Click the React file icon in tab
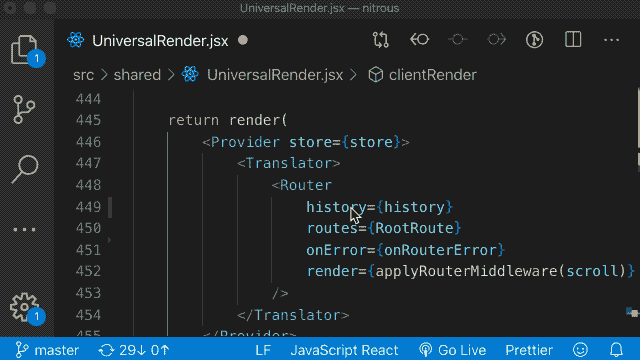The image size is (640, 360). click(76, 40)
